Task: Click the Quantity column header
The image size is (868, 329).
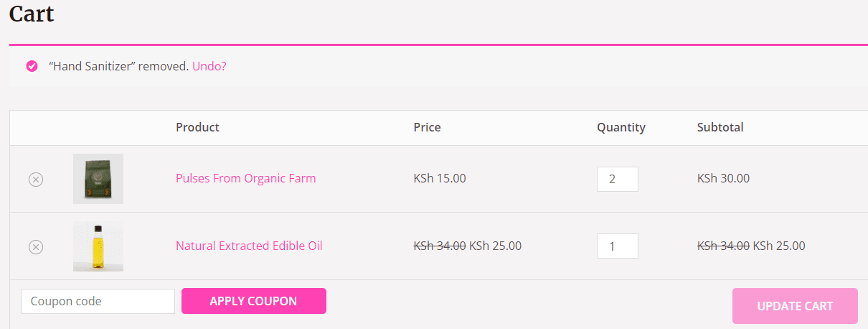Action: [x=621, y=127]
